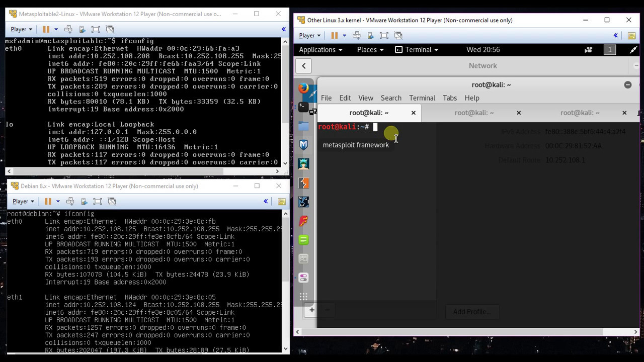The width and height of the screenshot is (644, 362).
Task: Open the terminal Help menu
Action: (x=472, y=98)
